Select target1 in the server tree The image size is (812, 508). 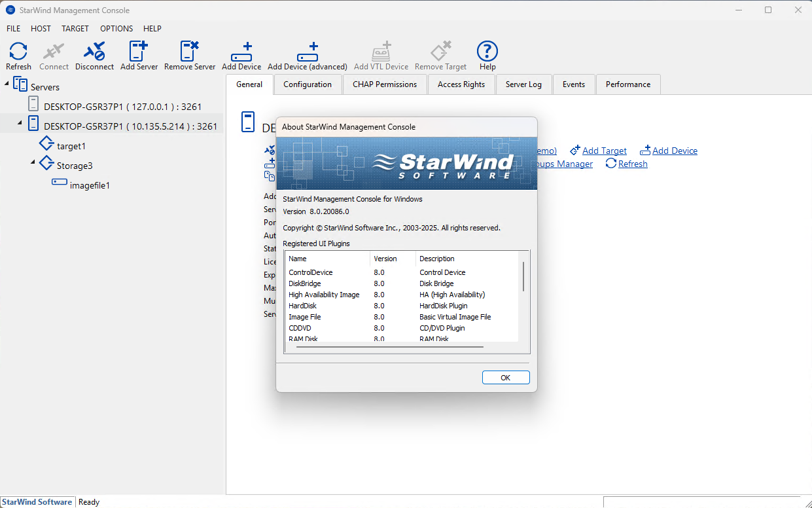[71, 146]
